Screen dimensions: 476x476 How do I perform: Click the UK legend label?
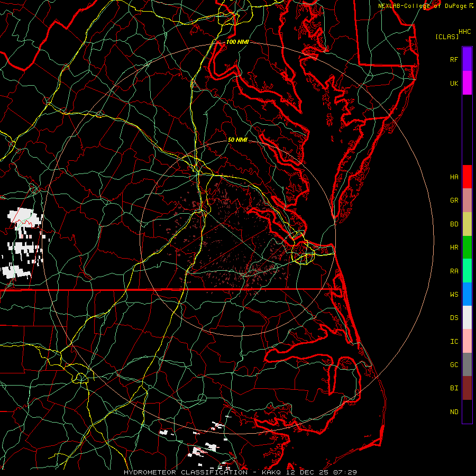tap(454, 83)
